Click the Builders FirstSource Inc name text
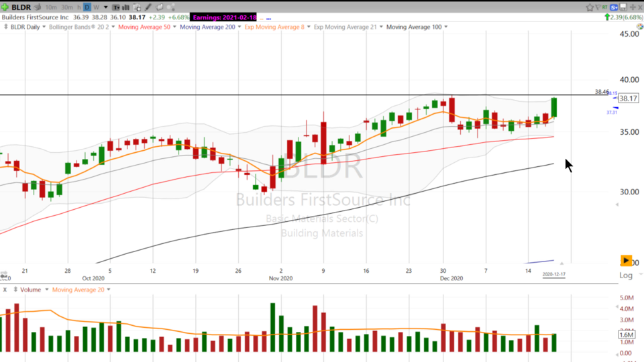644x362 pixels. click(x=36, y=17)
